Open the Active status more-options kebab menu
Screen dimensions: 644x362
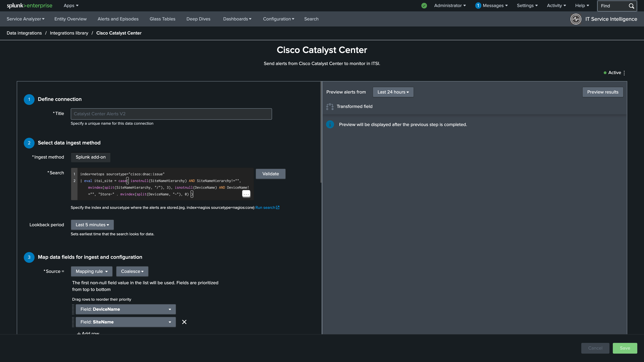624,73
